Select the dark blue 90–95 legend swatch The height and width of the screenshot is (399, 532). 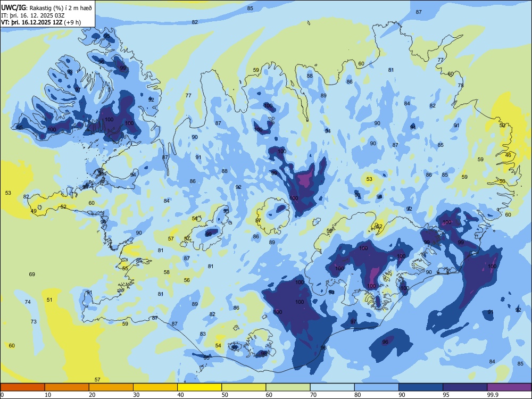click(421, 387)
